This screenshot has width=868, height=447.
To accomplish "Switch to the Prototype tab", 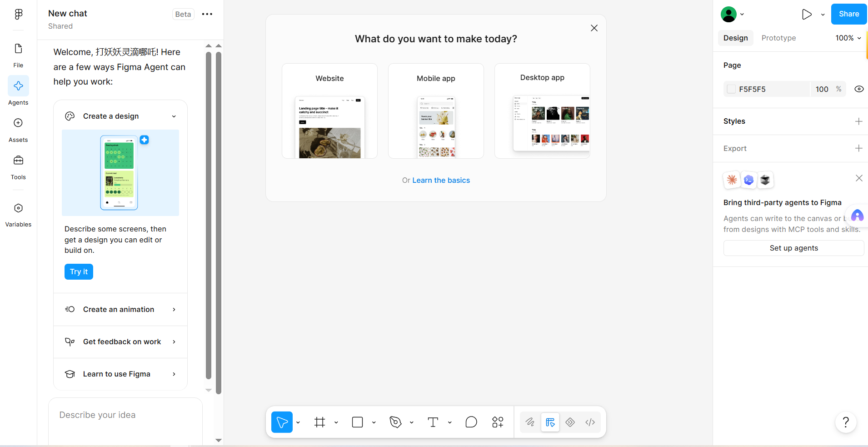I will click(778, 38).
